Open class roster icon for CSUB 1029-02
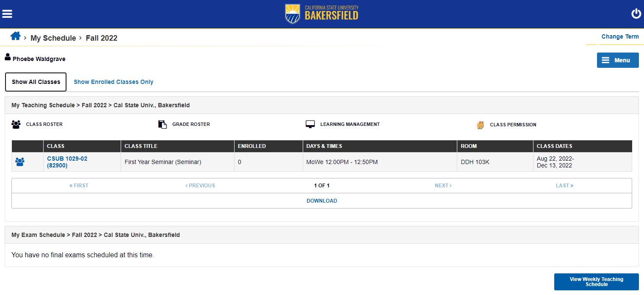This screenshot has height=295, width=644. 20,162
